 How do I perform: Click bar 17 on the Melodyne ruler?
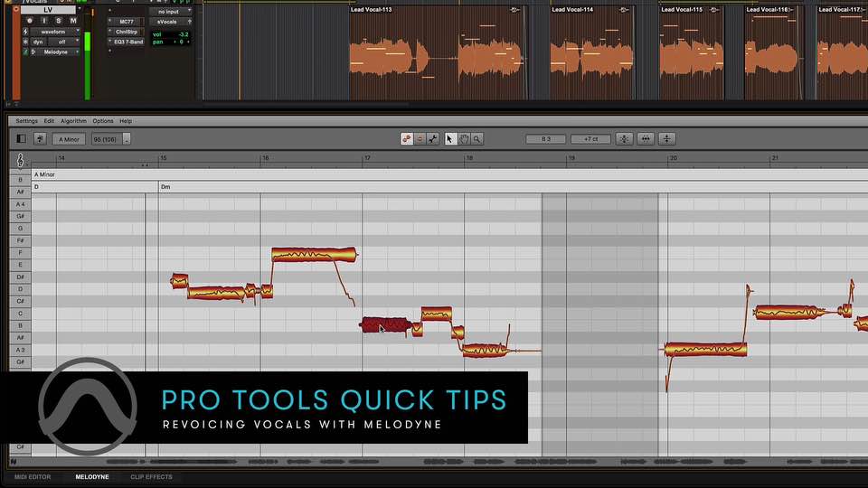pyautogui.click(x=367, y=158)
